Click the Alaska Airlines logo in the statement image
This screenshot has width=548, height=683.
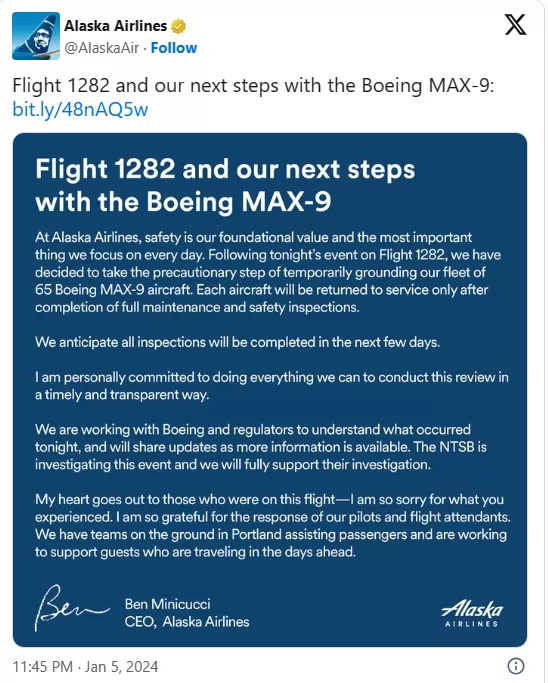click(472, 613)
